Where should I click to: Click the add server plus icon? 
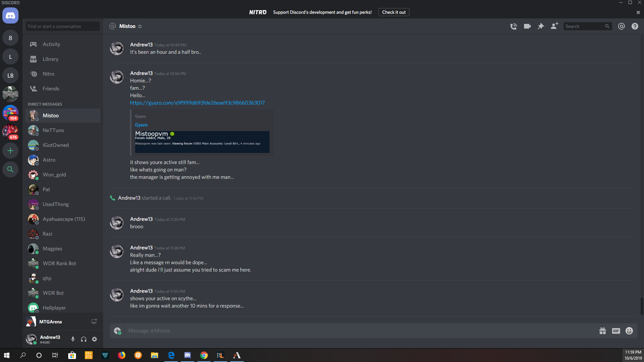pos(10,151)
